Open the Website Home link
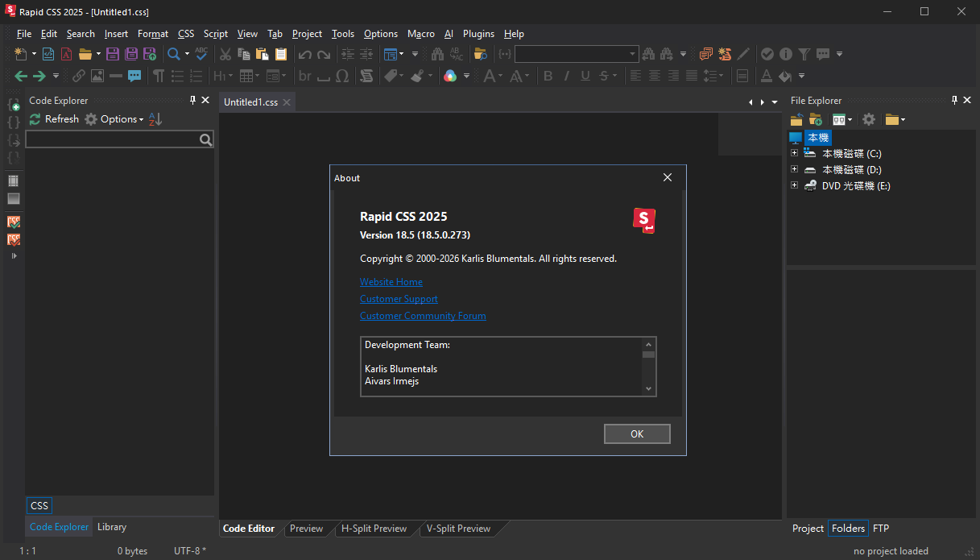Screen dimensions: 980x560 pos(391,282)
